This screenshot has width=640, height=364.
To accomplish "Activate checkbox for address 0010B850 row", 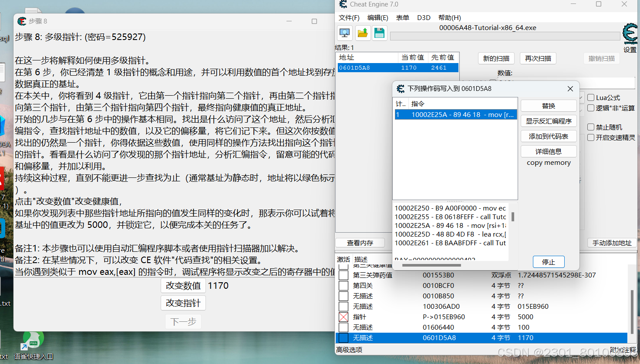I will (344, 296).
